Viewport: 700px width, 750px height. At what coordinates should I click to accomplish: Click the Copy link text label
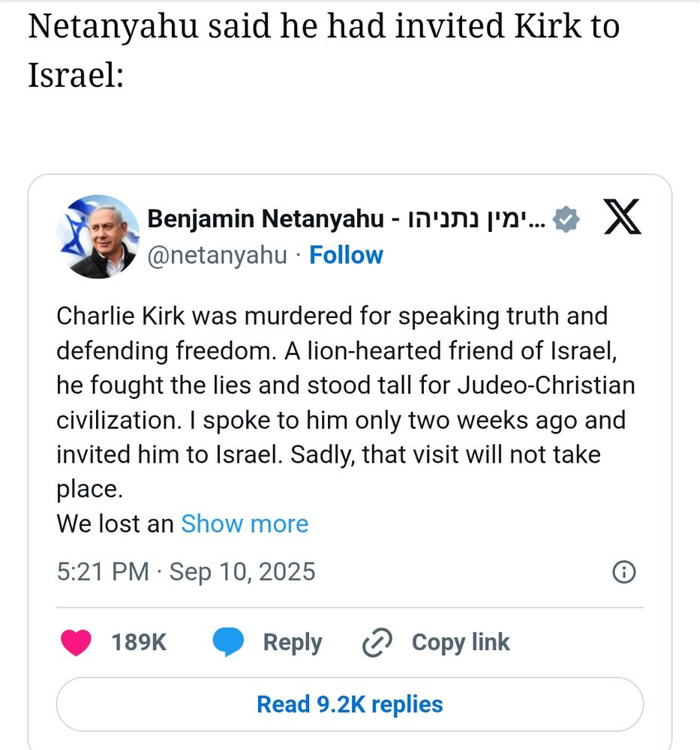[x=460, y=643]
